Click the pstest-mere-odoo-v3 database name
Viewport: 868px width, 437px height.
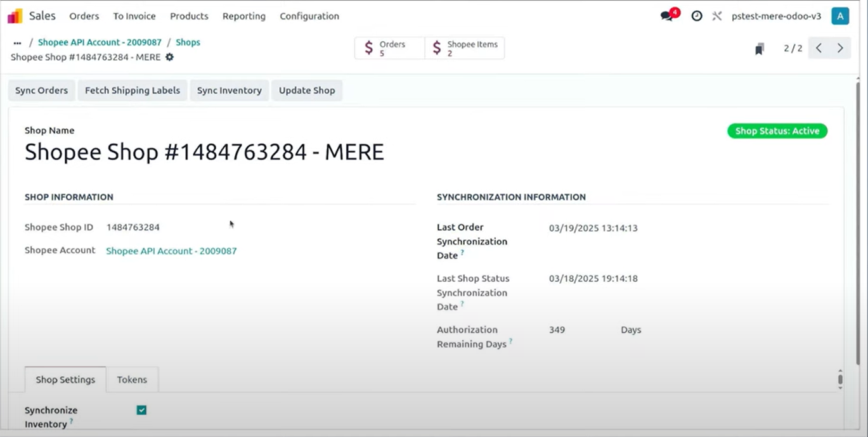pyautogui.click(x=776, y=16)
